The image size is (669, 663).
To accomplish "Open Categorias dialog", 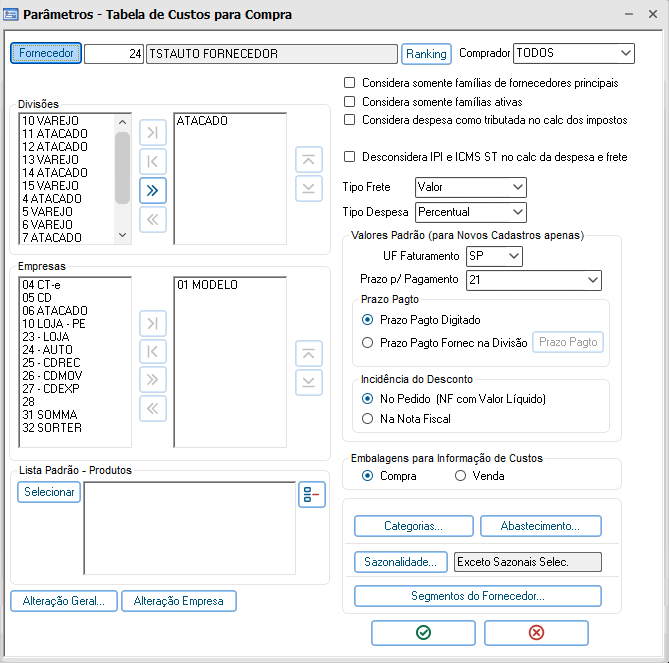I will (x=414, y=526).
